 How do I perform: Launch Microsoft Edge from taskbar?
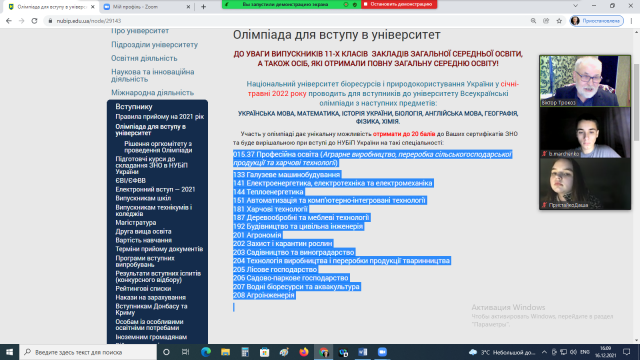click(206, 352)
